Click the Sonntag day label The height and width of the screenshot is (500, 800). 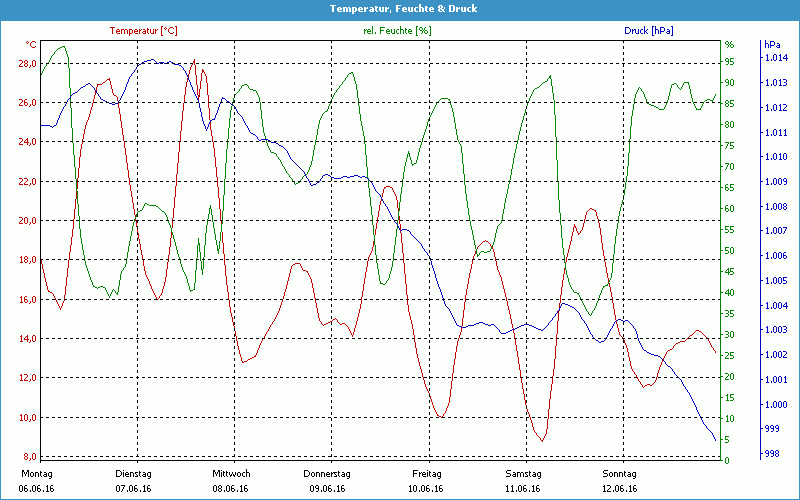(x=619, y=473)
